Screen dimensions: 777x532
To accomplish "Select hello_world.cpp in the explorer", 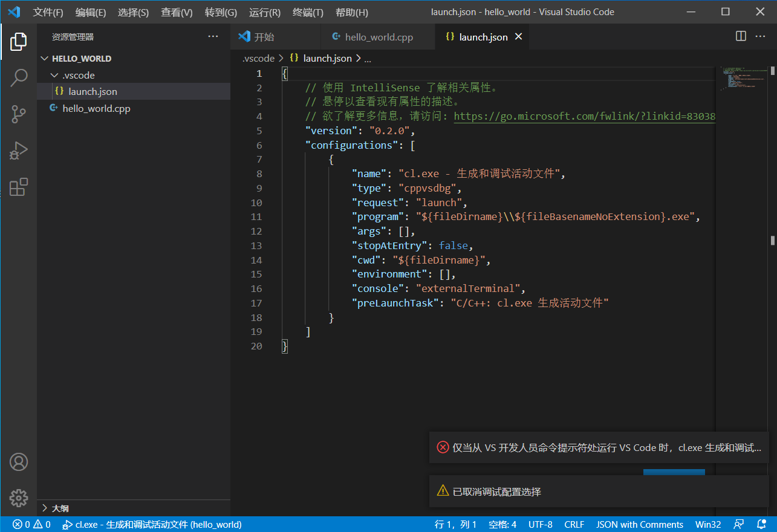I will (x=96, y=109).
